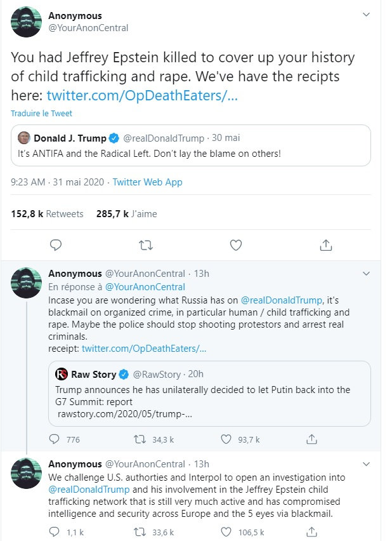View the 152,8 k Retweets list
The width and height of the screenshot is (392, 541).
(x=47, y=214)
